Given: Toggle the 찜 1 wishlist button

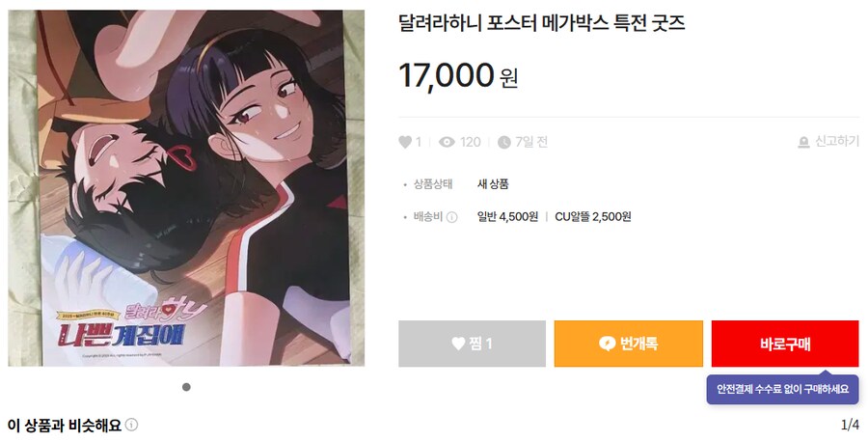Looking at the screenshot, I should pyautogui.click(x=472, y=344).
